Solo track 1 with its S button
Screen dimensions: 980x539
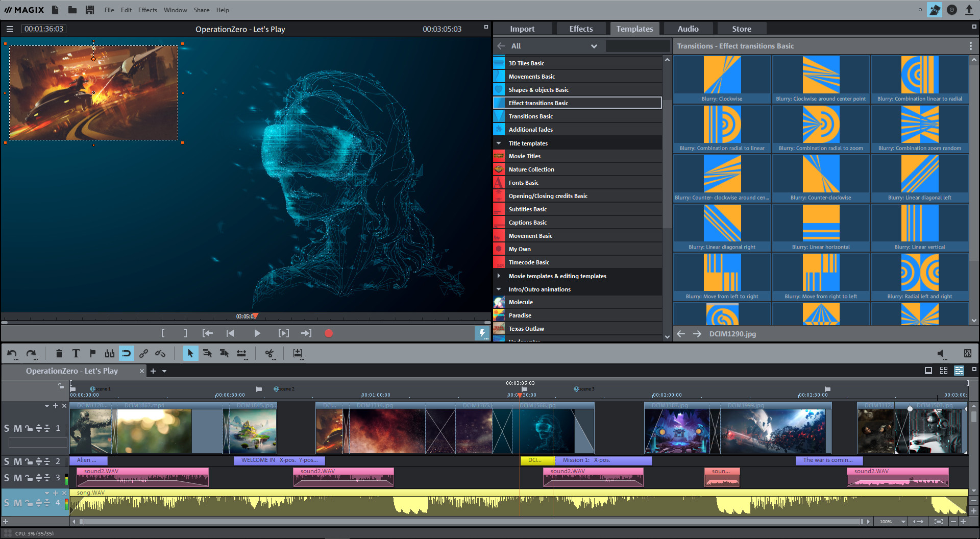[7, 428]
